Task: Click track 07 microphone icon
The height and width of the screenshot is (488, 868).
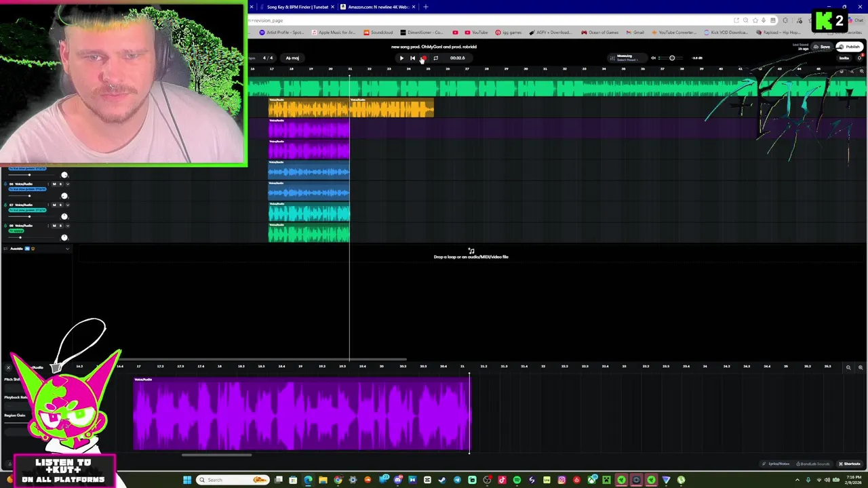Action: [5, 205]
